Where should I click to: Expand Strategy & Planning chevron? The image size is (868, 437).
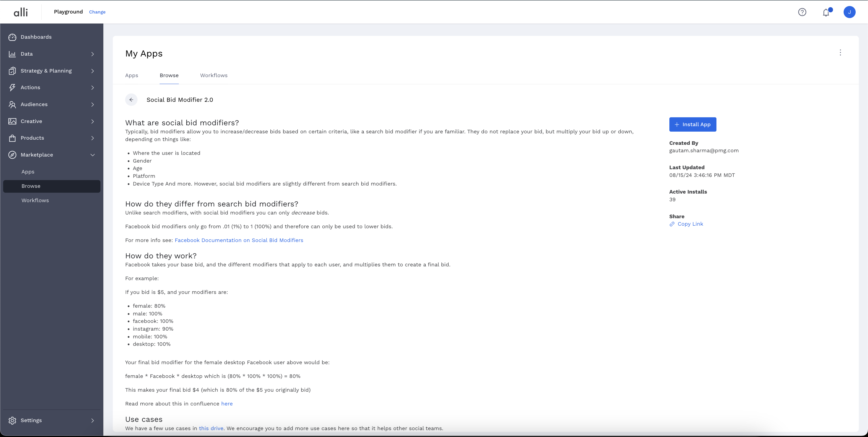point(92,71)
